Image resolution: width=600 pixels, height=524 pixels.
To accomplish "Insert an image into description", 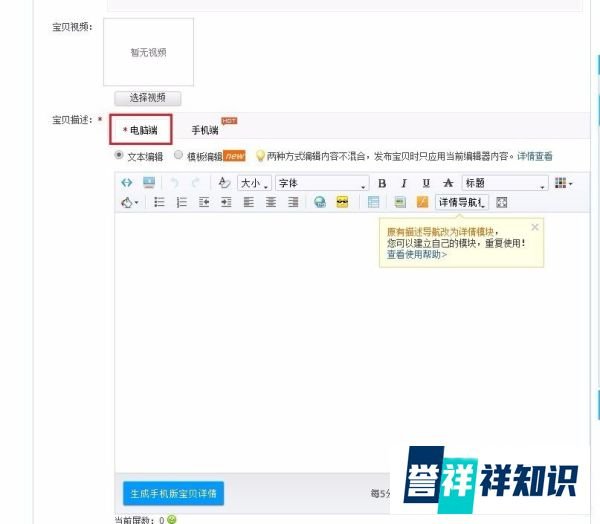I will tap(400, 202).
